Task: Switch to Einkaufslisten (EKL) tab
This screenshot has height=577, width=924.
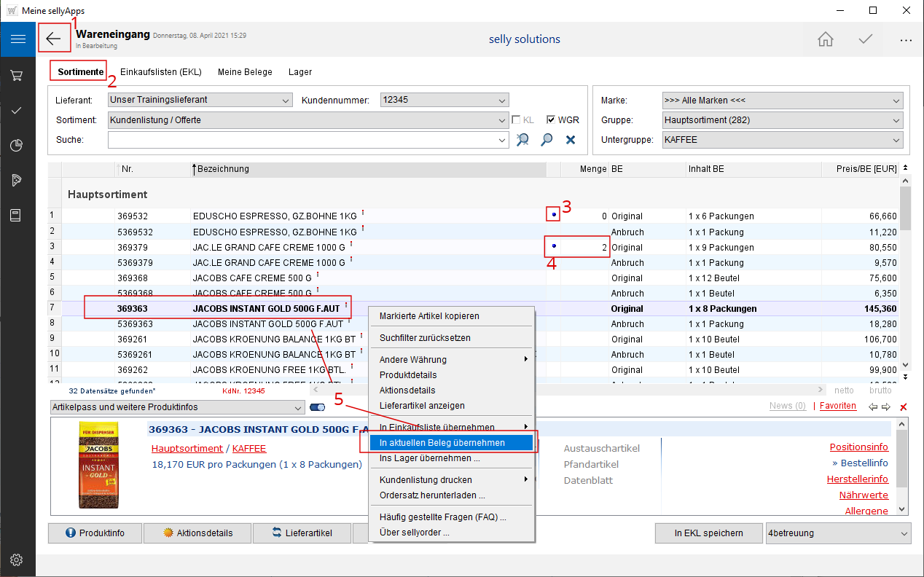Action: click(160, 72)
